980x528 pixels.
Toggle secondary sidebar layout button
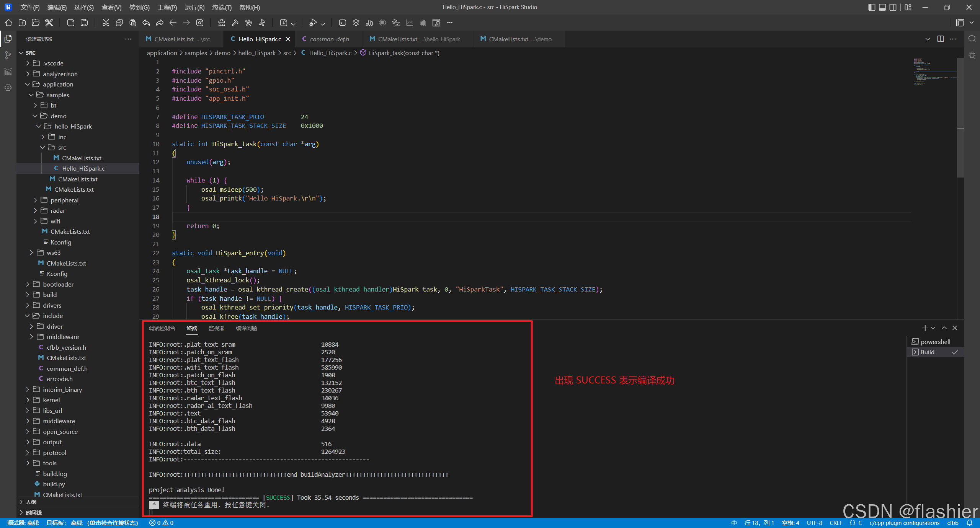893,7
